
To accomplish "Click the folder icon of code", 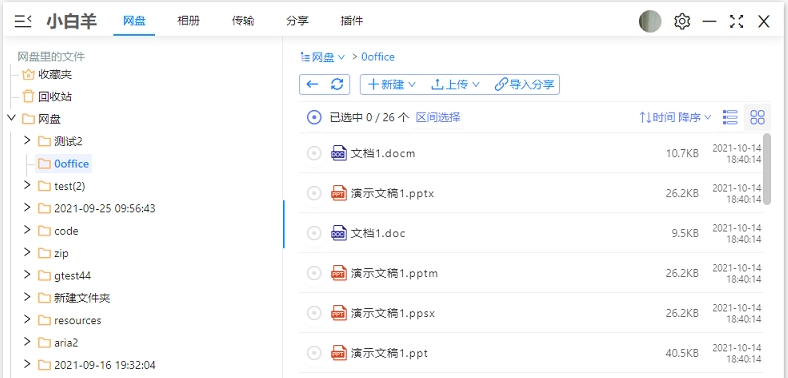I will pos(44,231).
